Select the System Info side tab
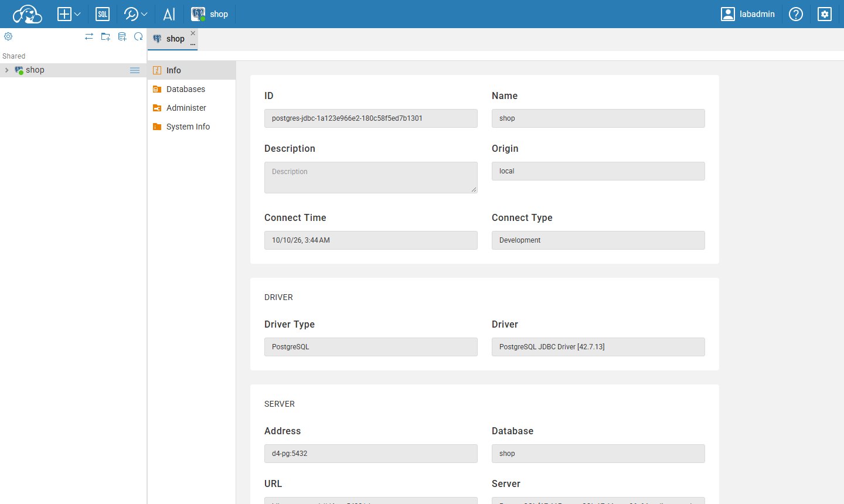844x504 pixels. 192,127
